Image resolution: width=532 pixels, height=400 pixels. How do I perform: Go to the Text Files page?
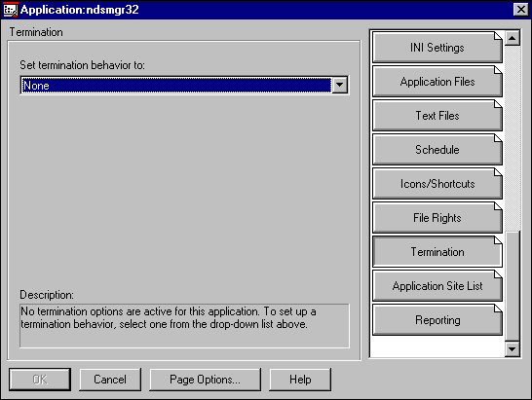click(437, 116)
